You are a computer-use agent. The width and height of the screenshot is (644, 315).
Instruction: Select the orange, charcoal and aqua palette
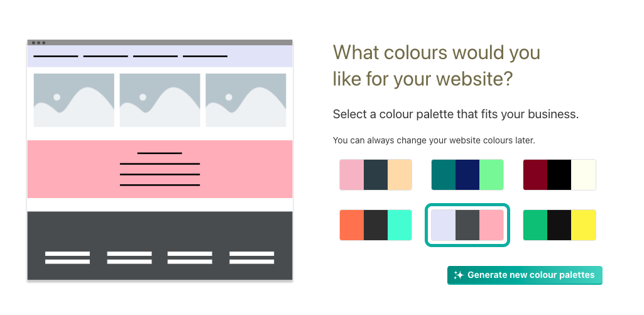(x=375, y=225)
